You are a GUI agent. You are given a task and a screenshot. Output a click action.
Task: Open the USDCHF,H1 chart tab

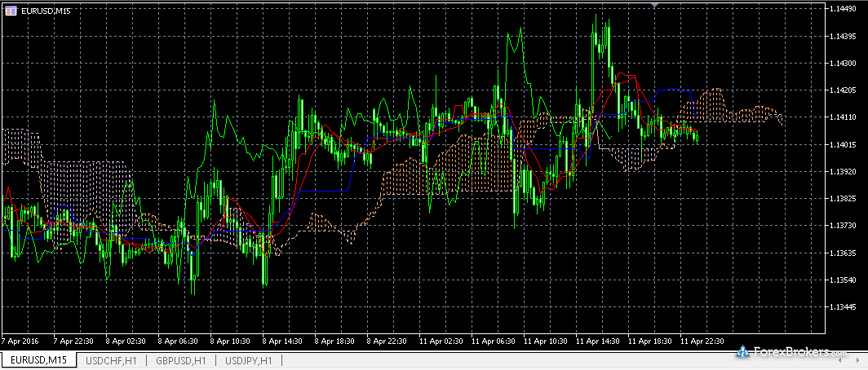(x=111, y=359)
